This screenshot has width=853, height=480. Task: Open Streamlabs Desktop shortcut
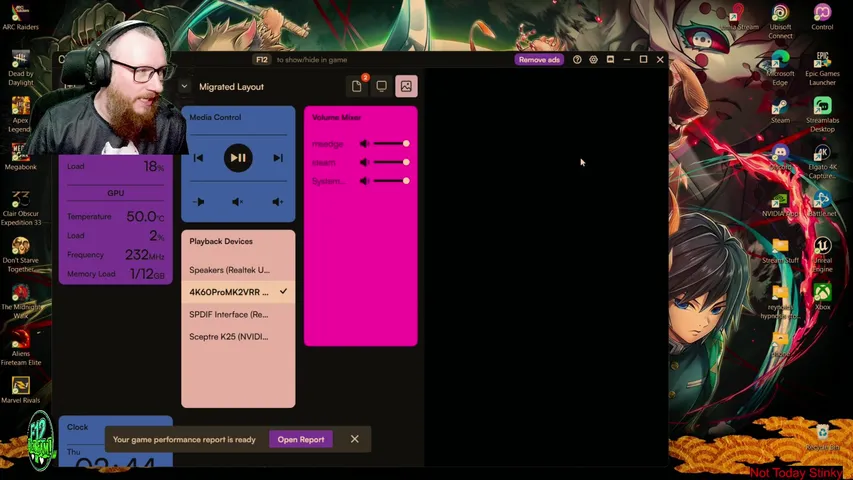[822, 115]
